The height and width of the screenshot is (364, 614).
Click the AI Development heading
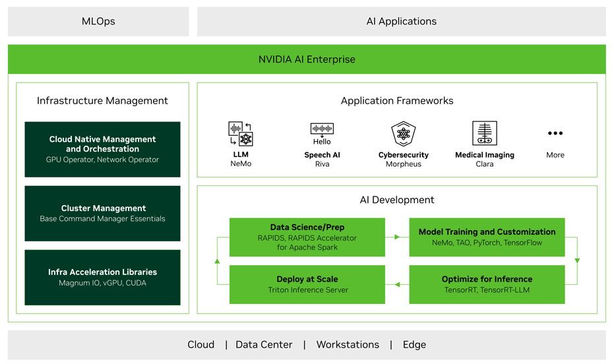pyautogui.click(x=397, y=200)
